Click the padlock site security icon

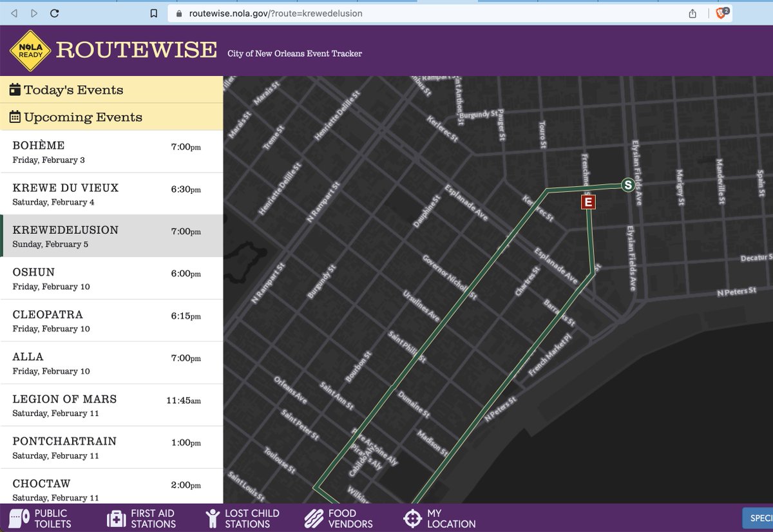180,13
